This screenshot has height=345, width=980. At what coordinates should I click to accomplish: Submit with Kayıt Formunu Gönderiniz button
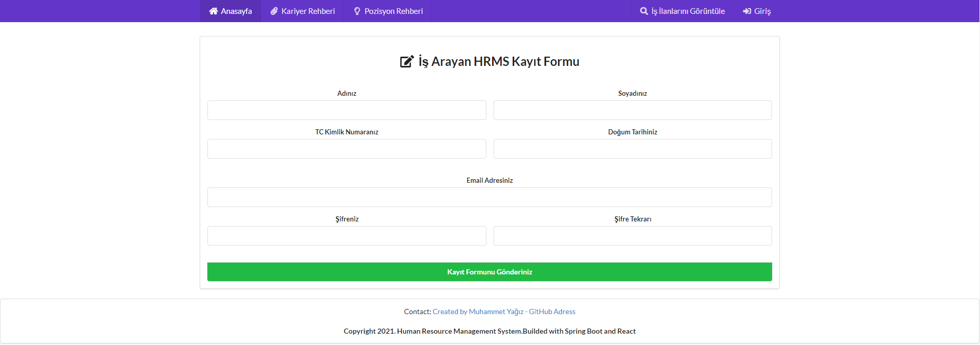[489, 272]
